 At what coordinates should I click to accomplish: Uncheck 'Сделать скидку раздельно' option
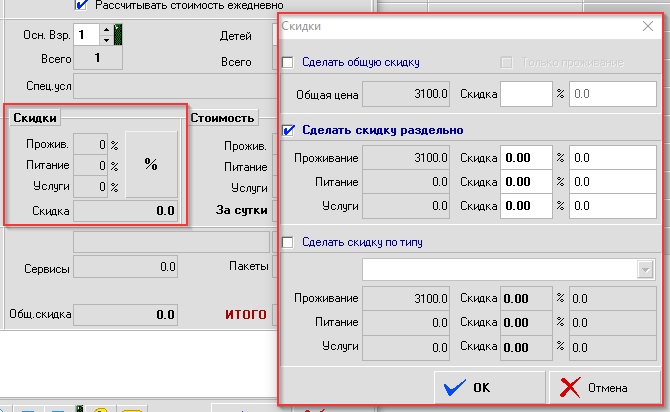pyautogui.click(x=289, y=130)
